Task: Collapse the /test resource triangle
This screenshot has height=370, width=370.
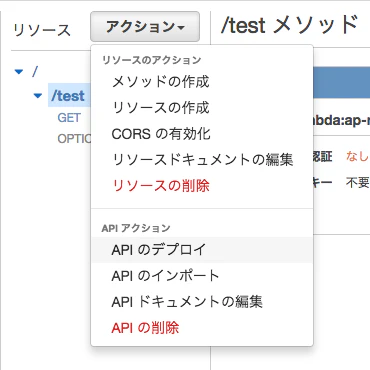Action: pyautogui.click(x=38, y=96)
